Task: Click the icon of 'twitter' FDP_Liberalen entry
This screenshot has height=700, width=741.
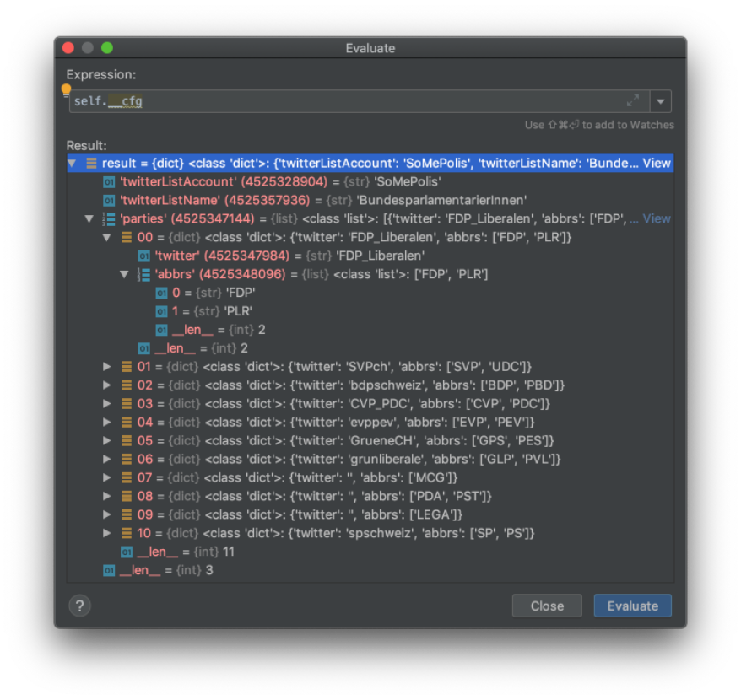Action: coord(144,256)
